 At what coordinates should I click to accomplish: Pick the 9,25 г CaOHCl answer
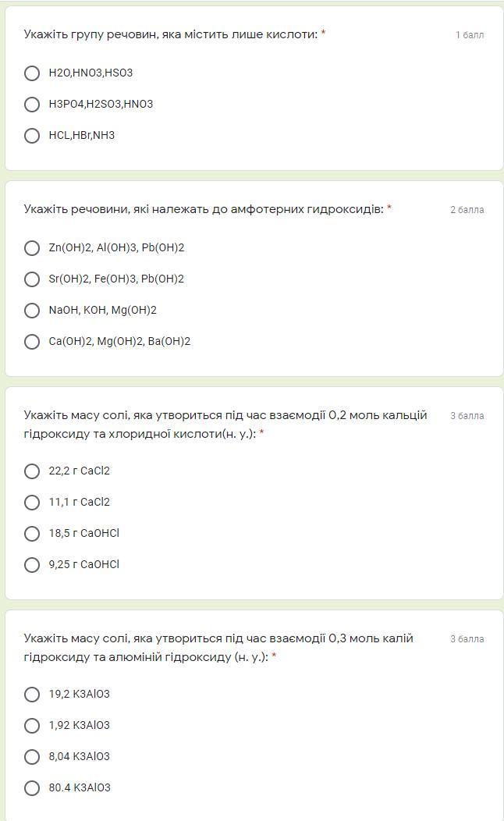click(32, 565)
